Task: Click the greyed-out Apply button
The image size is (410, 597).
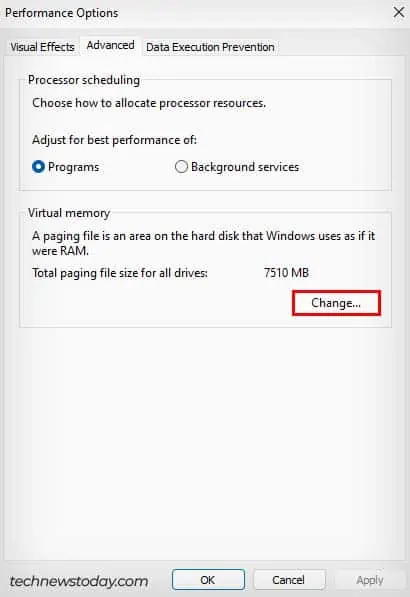Action: coord(370,580)
